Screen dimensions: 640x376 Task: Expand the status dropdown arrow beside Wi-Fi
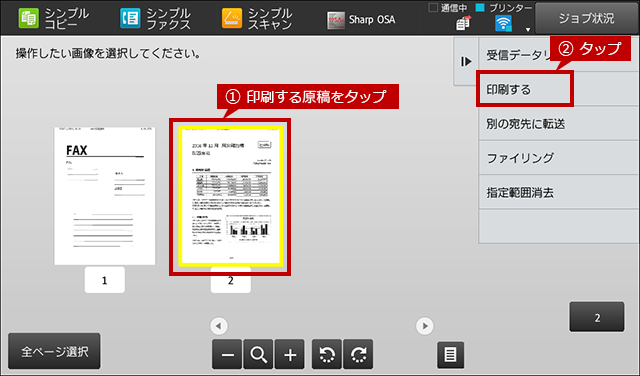coord(528,29)
